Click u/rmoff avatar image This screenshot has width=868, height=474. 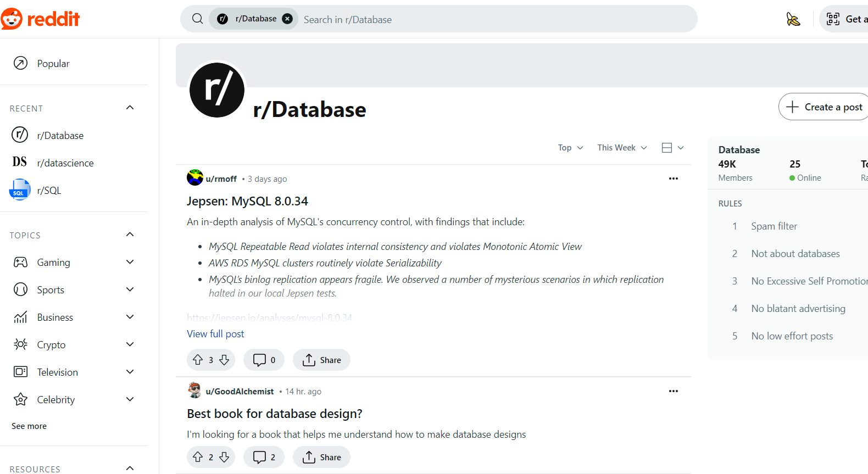click(x=195, y=178)
